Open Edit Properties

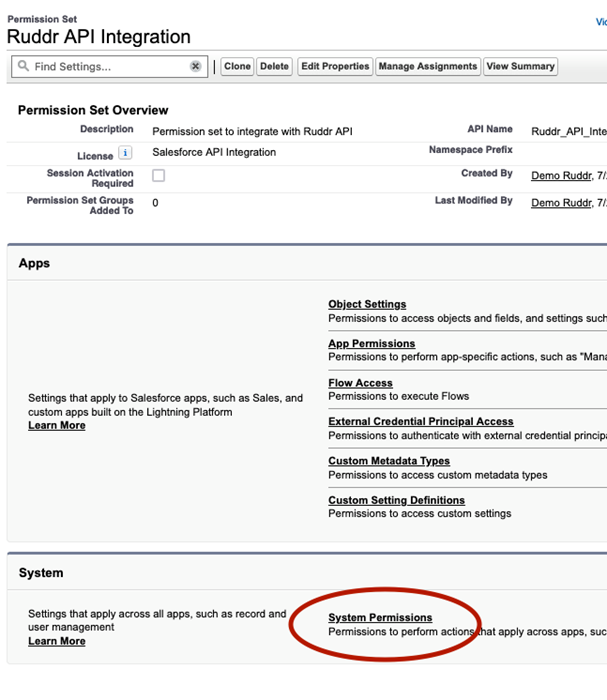pyautogui.click(x=335, y=67)
